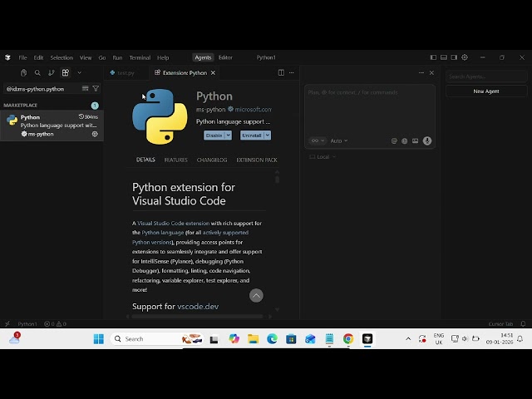Show the EXTENSION PACK tab
Viewport: 532px width, 399px height.
pos(257,160)
